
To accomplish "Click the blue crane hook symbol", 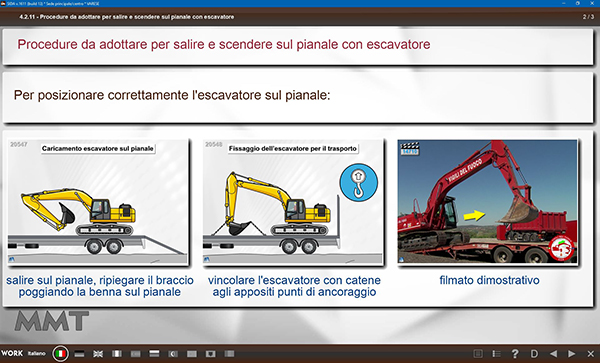I will coord(359,182).
